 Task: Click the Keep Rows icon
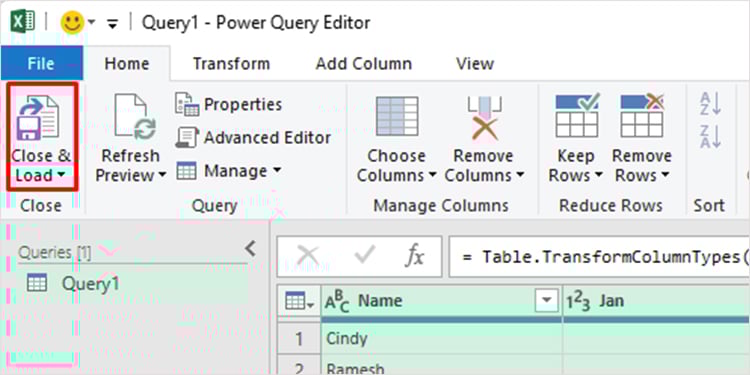click(576, 116)
